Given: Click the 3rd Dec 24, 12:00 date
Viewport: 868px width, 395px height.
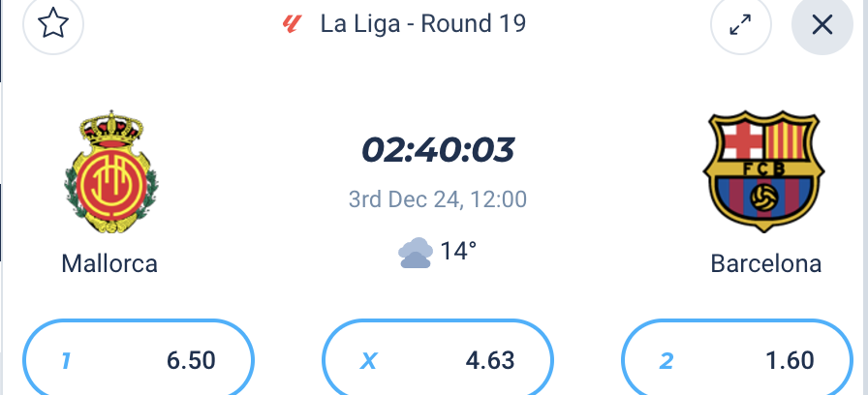Looking at the screenshot, I should pyautogui.click(x=438, y=199).
